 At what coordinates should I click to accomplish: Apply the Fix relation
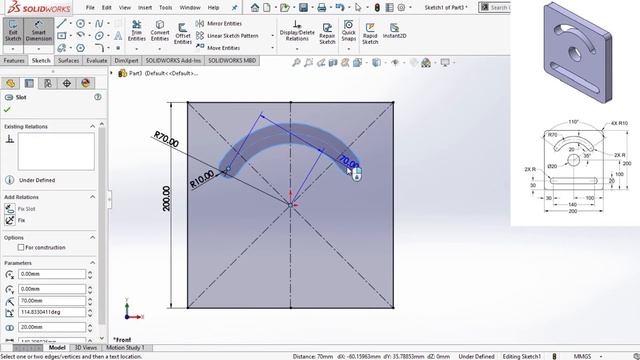[x=15, y=220]
